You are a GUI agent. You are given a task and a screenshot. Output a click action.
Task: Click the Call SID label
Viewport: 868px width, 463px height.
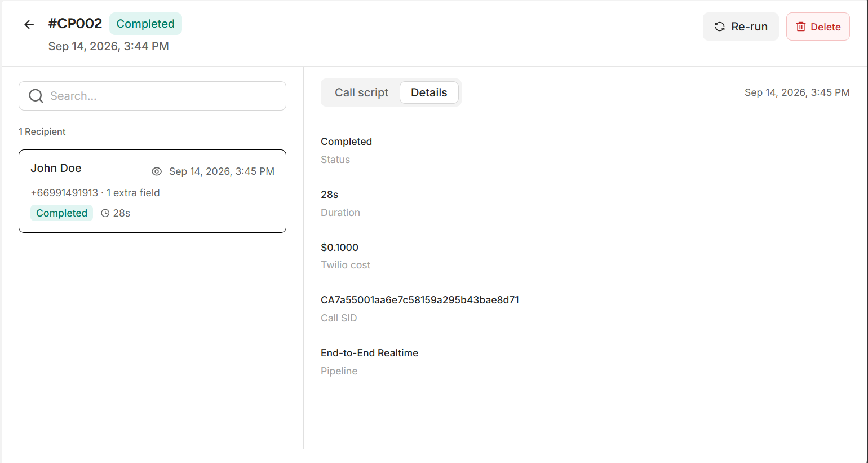point(339,318)
